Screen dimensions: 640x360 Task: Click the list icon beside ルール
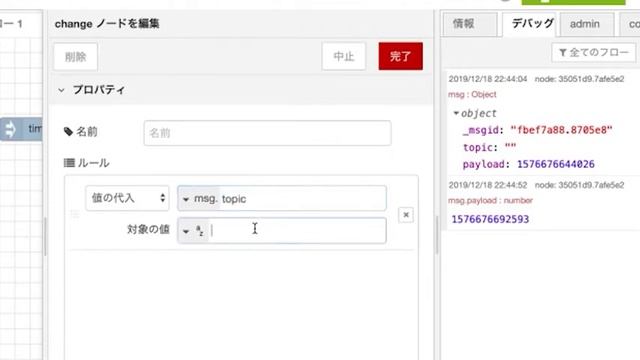[x=69, y=163]
